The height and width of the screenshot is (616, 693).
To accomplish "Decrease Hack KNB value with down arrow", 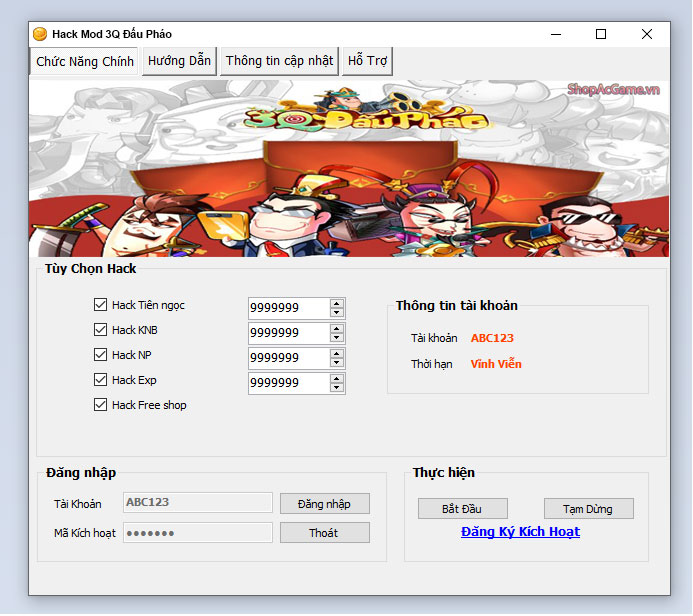I will 337,338.
